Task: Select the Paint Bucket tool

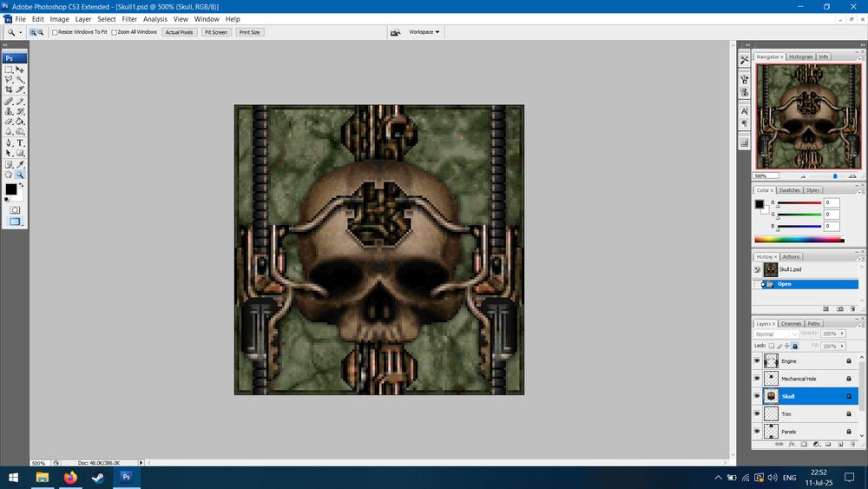Action: click(x=20, y=122)
